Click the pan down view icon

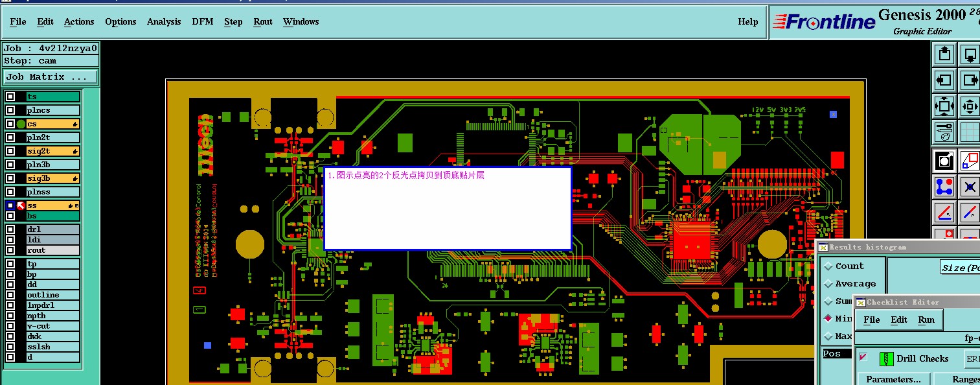[970, 54]
